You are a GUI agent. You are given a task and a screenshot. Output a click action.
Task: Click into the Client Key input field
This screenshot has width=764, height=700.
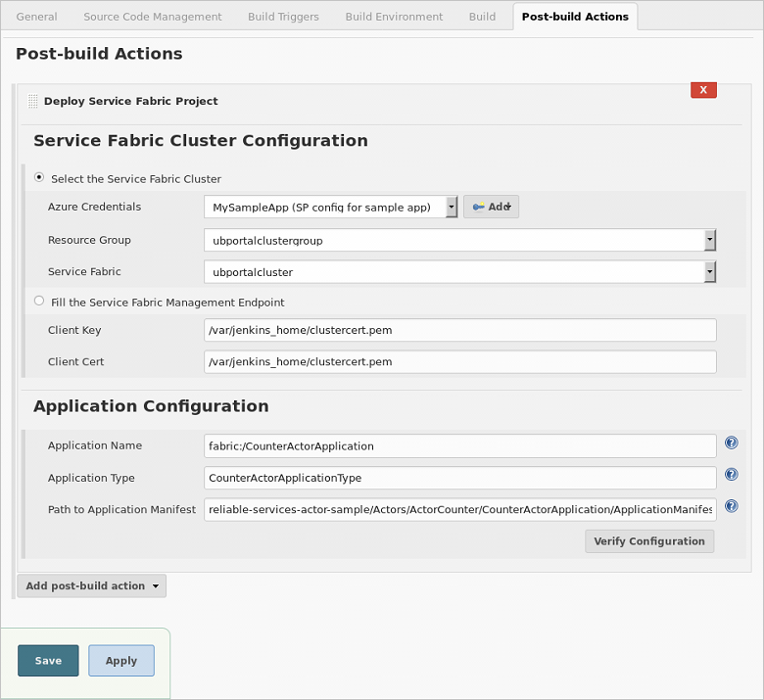[x=459, y=331]
